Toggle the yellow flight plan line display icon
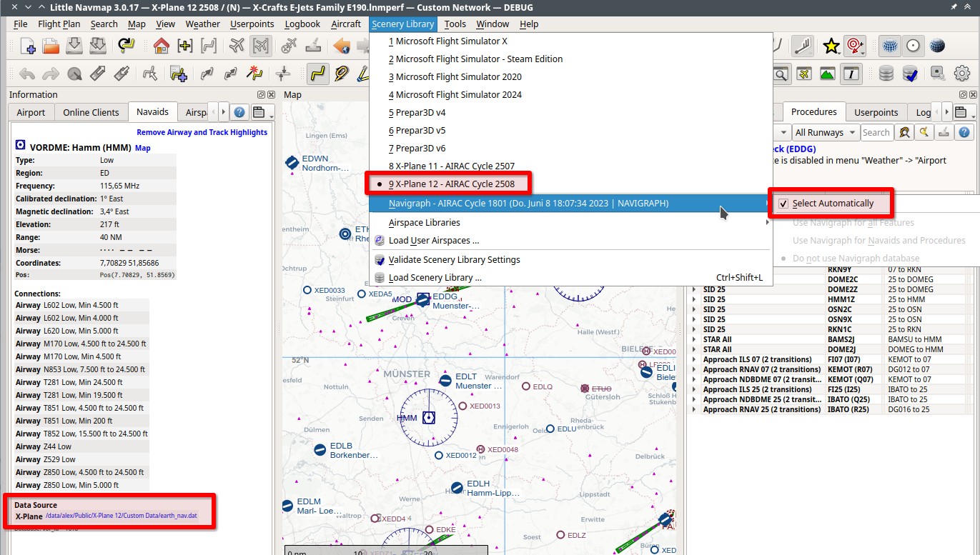The image size is (980, 555). 317,74
